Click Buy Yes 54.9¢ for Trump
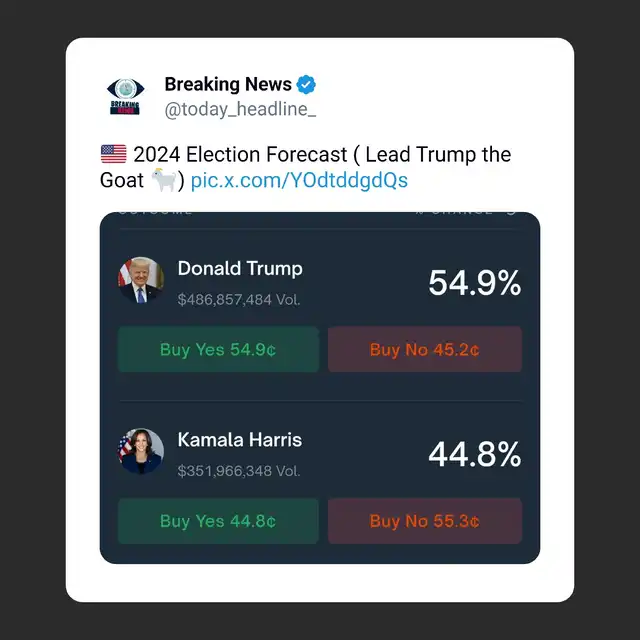The width and height of the screenshot is (640, 640). tap(218, 349)
